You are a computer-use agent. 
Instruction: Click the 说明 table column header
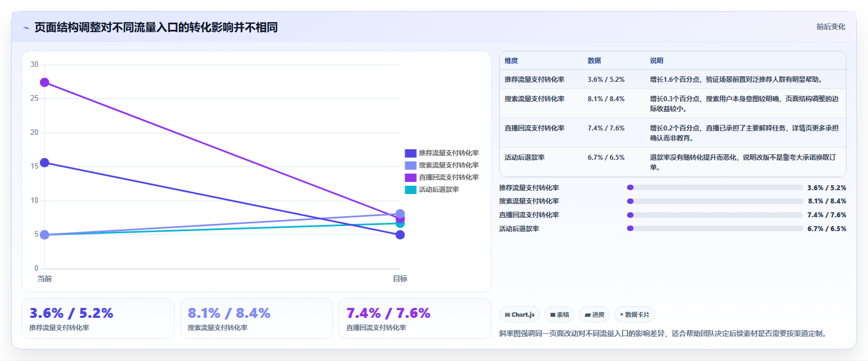pos(657,61)
